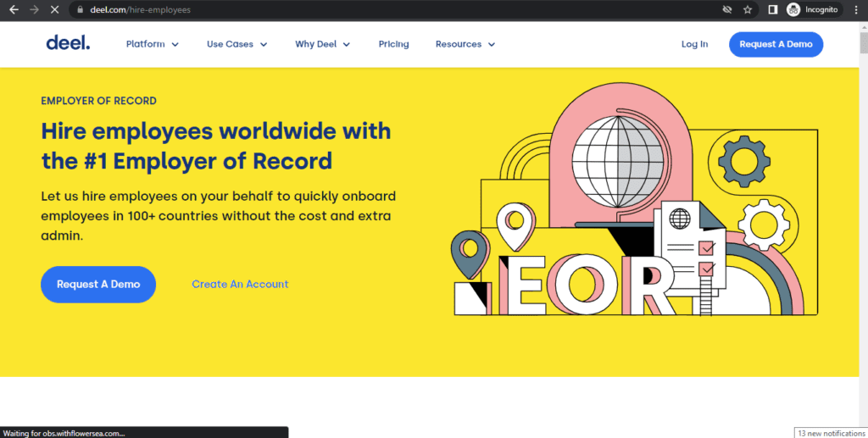Click the Log In link

[694, 44]
